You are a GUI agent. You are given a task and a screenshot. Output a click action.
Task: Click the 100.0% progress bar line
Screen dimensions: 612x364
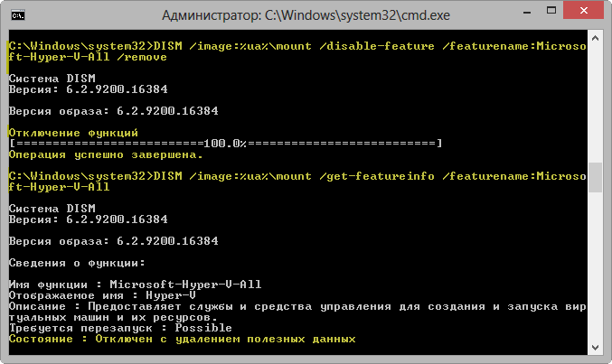click(x=226, y=144)
